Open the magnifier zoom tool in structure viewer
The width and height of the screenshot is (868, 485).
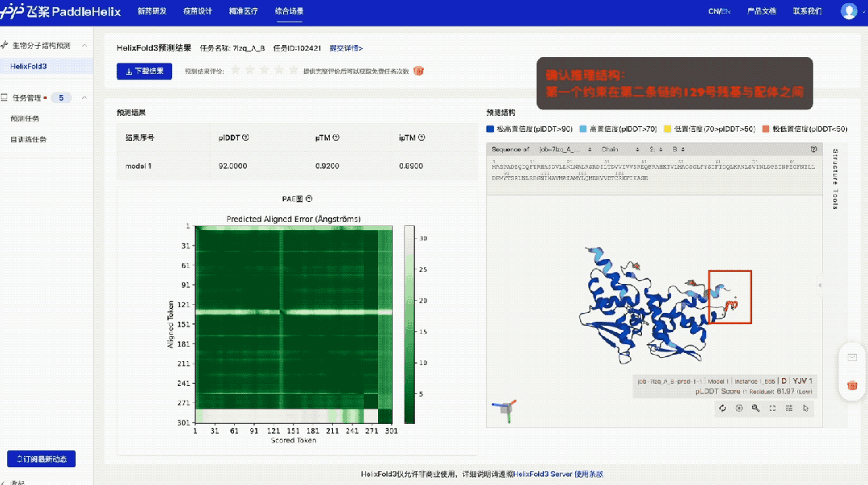[755, 408]
